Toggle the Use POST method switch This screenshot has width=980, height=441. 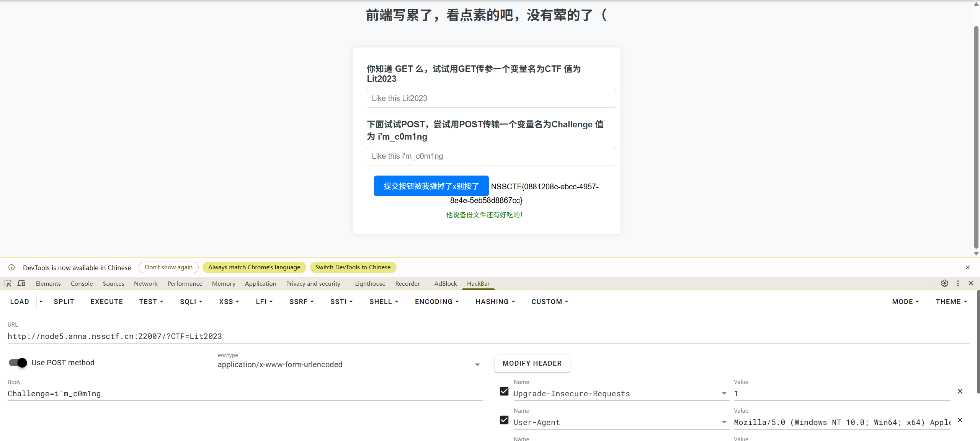coord(18,363)
